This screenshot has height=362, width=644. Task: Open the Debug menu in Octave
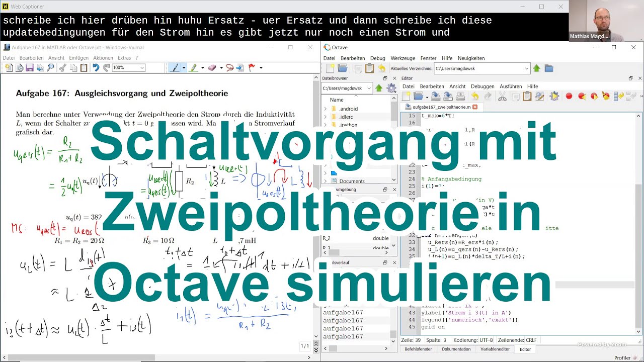pos(377,58)
